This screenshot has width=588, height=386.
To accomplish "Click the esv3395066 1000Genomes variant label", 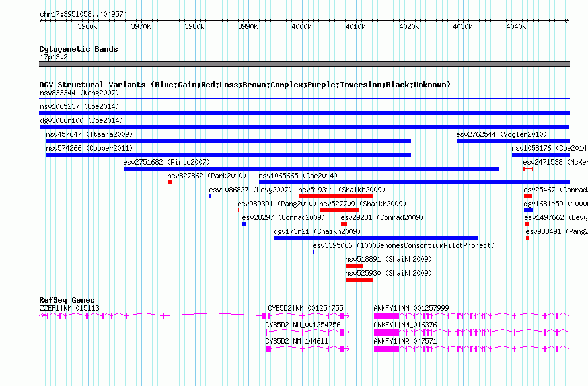I will click(x=404, y=245).
